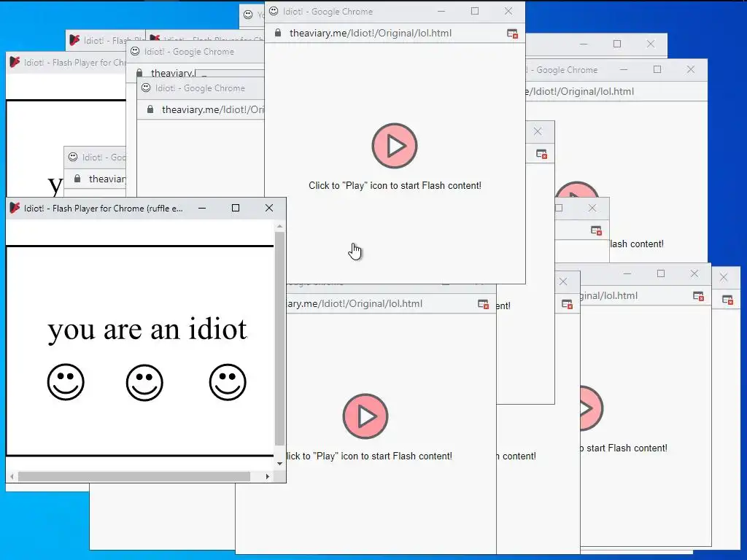Click the cut-off "lash content!" text
This screenshot has height=560, width=747.
point(637,244)
